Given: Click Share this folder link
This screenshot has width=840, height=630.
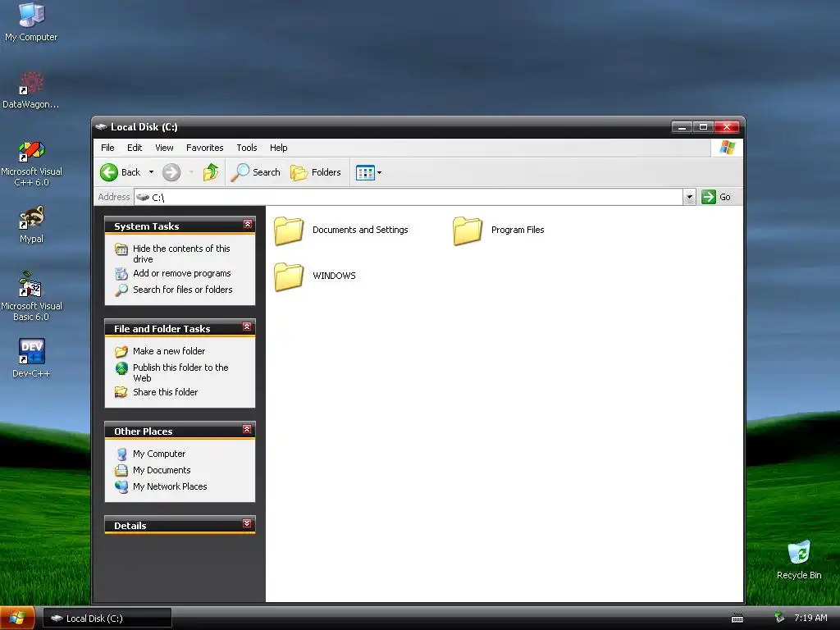Looking at the screenshot, I should coord(166,392).
